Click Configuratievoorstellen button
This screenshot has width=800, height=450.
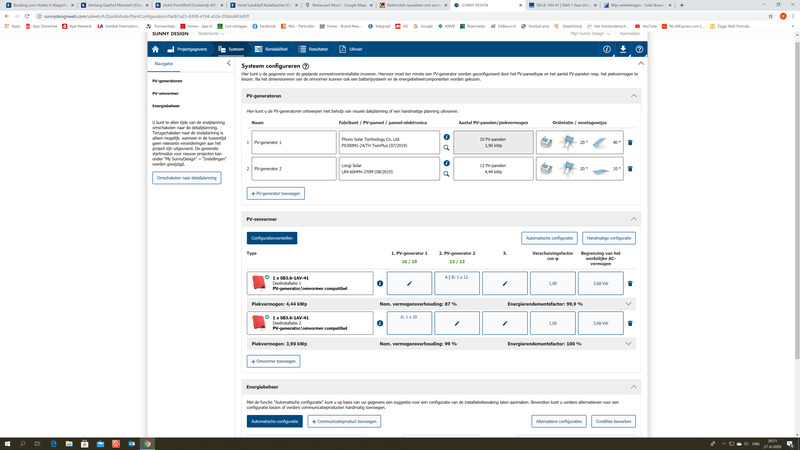272,238
